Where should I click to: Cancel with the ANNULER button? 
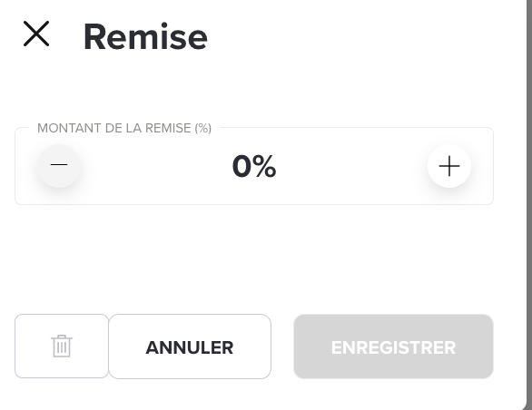pyautogui.click(x=190, y=347)
